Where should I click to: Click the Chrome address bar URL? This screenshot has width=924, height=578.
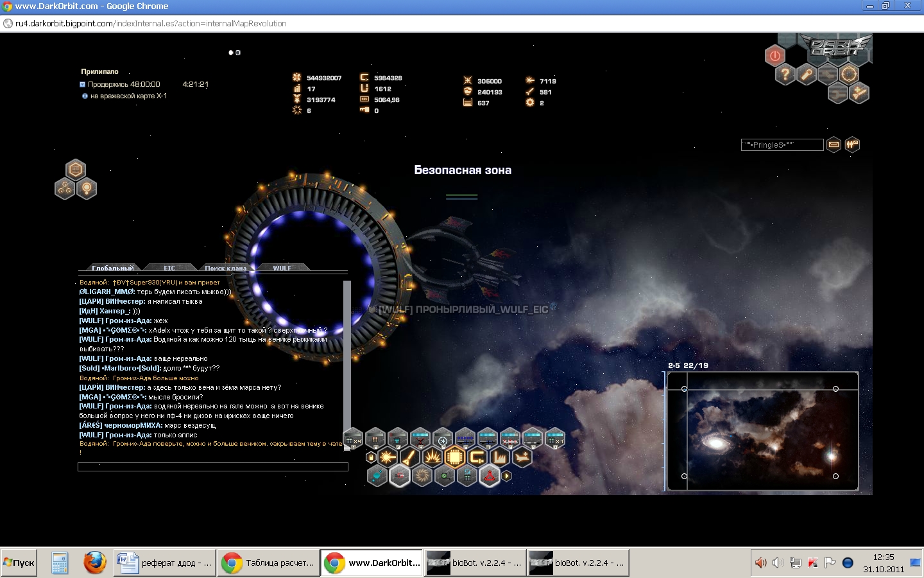click(x=151, y=23)
